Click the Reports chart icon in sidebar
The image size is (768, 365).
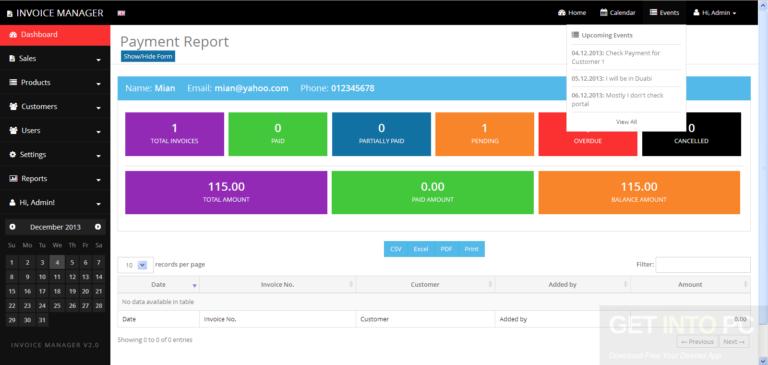tap(13, 179)
